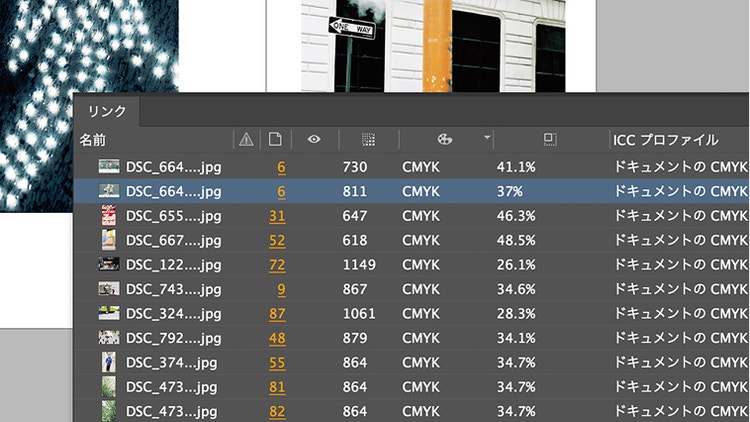Jump to page 9 link
Screen dimensions: 750x422
coord(281,289)
